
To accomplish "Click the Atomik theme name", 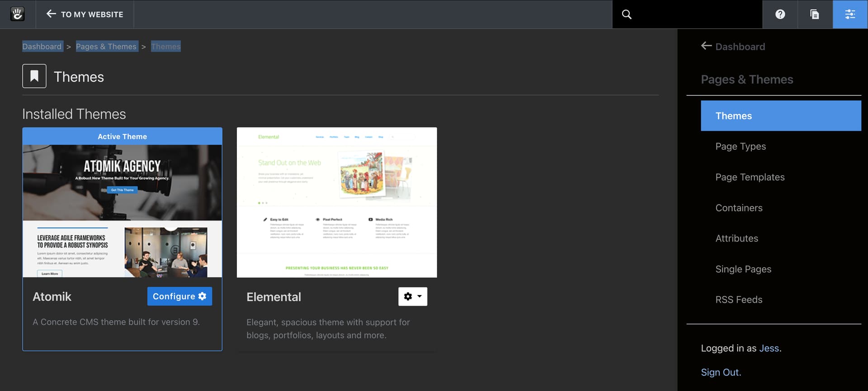I will (x=52, y=296).
